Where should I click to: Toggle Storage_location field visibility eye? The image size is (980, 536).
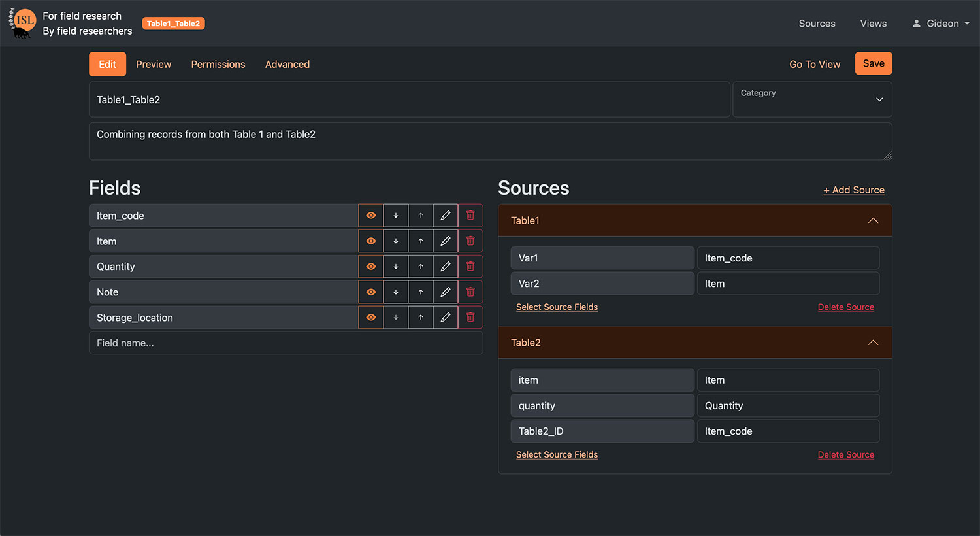[371, 318]
